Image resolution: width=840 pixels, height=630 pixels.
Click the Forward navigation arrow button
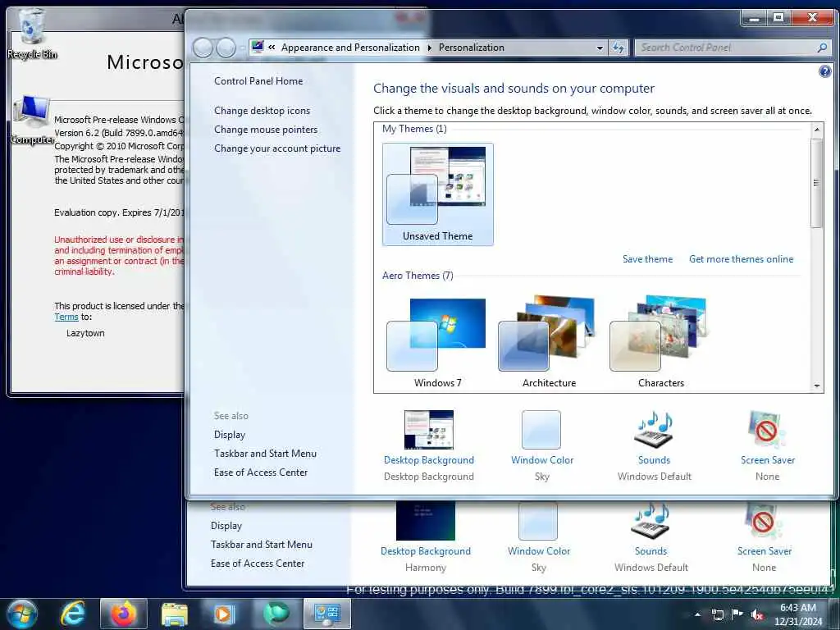click(x=226, y=48)
